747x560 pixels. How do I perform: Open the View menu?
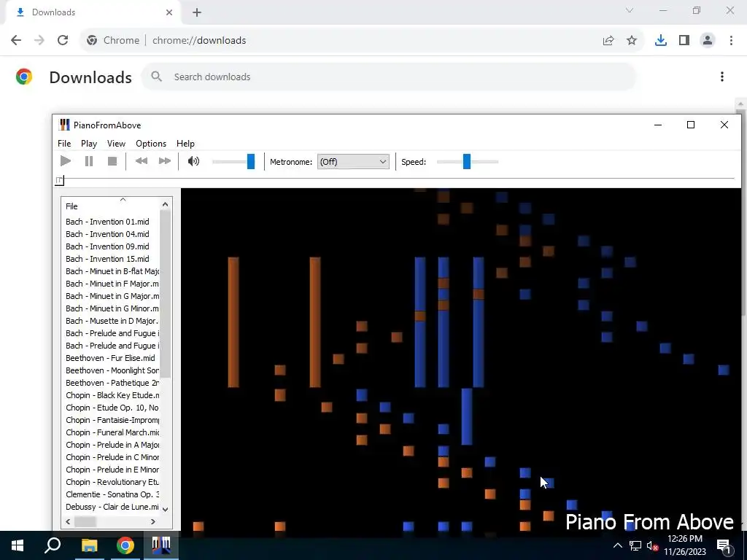tap(116, 144)
